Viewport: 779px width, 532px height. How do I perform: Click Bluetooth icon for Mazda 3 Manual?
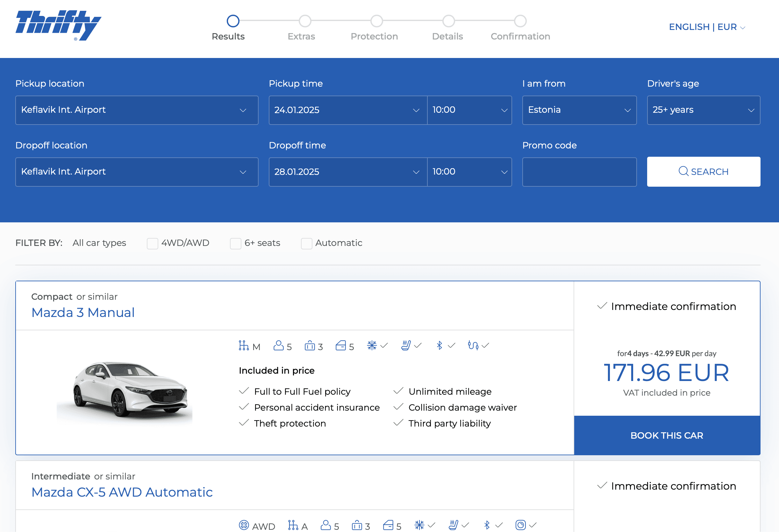(x=440, y=346)
